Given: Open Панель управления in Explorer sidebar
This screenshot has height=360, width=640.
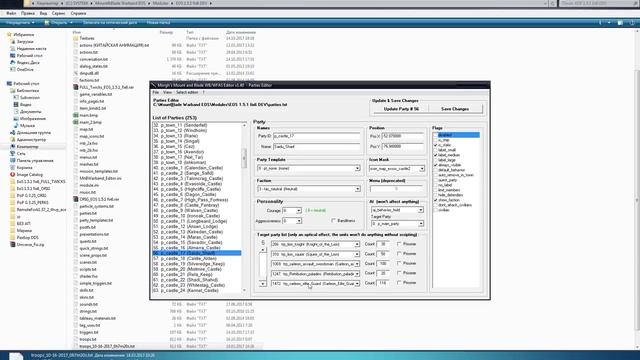Looking at the screenshot, I should tap(32, 160).
